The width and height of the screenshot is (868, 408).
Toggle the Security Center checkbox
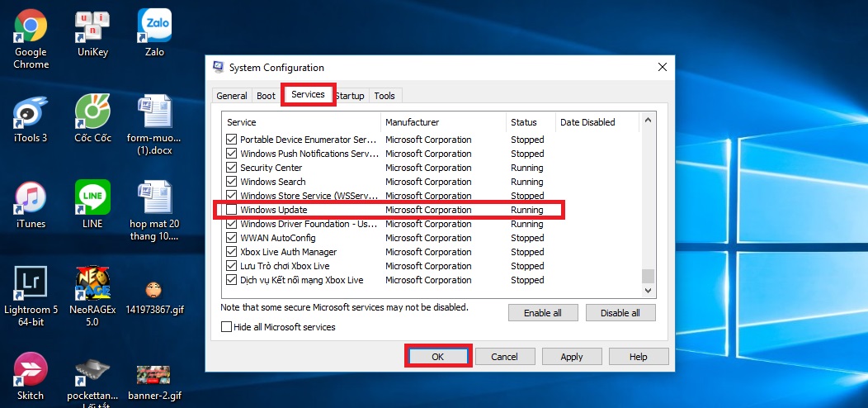click(231, 168)
